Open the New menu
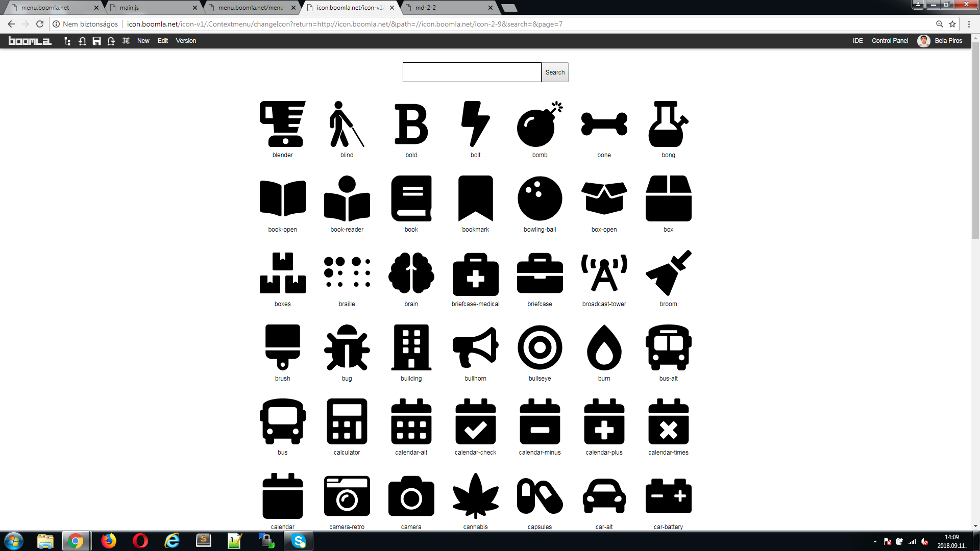This screenshot has height=551, width=980. (143, 41)
